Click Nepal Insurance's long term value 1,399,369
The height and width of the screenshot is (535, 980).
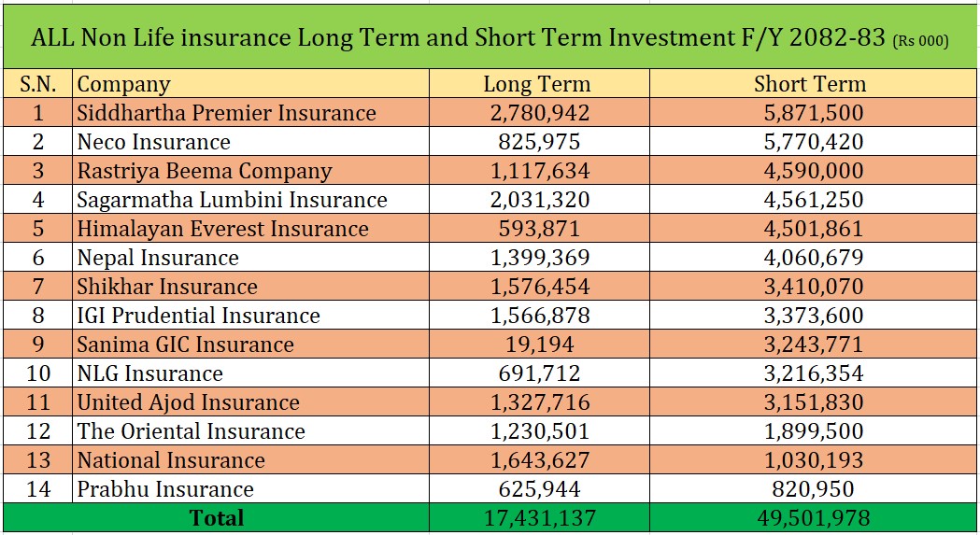point(536,258)
